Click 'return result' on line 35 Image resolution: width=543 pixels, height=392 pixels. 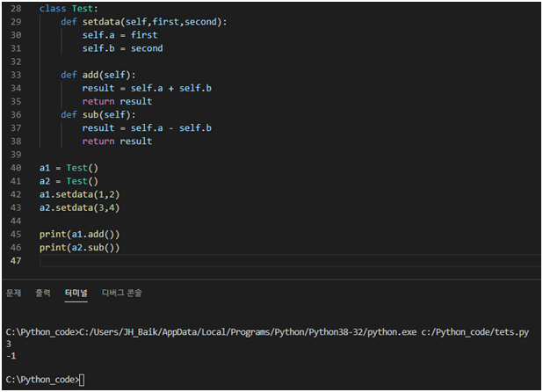(117, 101)
